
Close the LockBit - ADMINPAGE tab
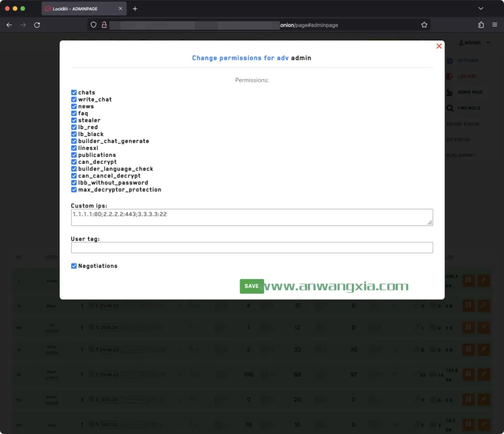click(120, 9)
